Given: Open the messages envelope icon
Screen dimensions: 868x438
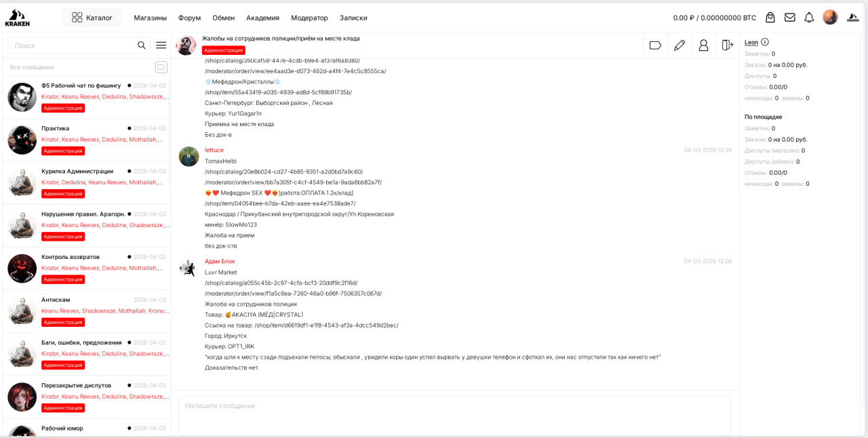Looking at the screenshot, I should coord(789,17).
